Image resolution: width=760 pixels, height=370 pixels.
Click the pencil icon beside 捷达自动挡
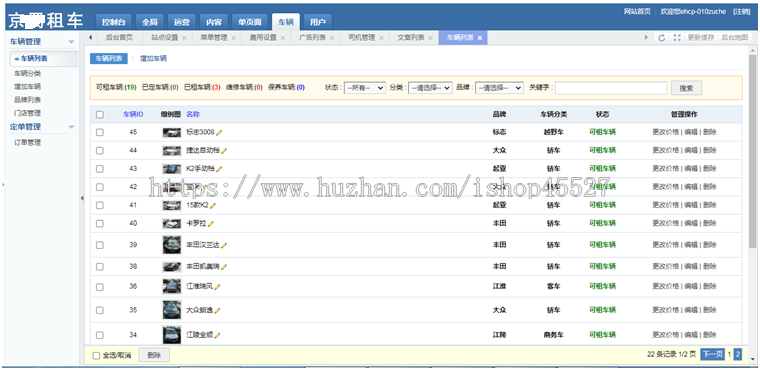(x=224, y=151)
